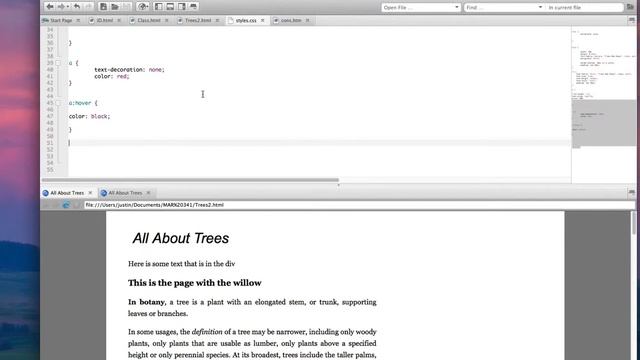
Task: Collapse the a:hover fold marker at line 45
Action: 58,103
